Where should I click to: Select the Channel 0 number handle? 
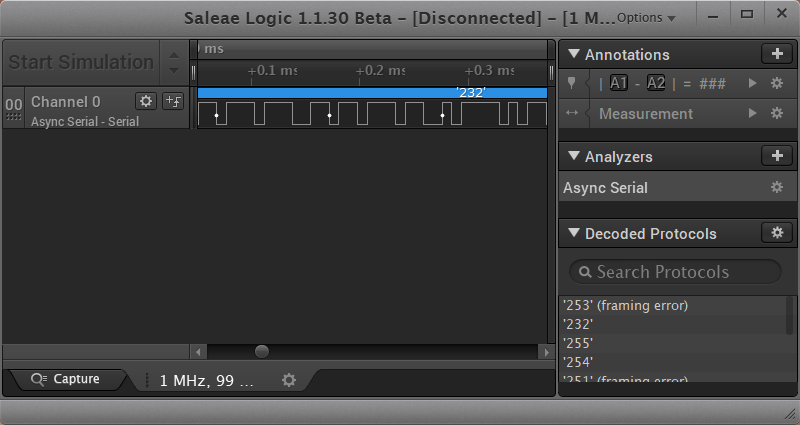14,108
